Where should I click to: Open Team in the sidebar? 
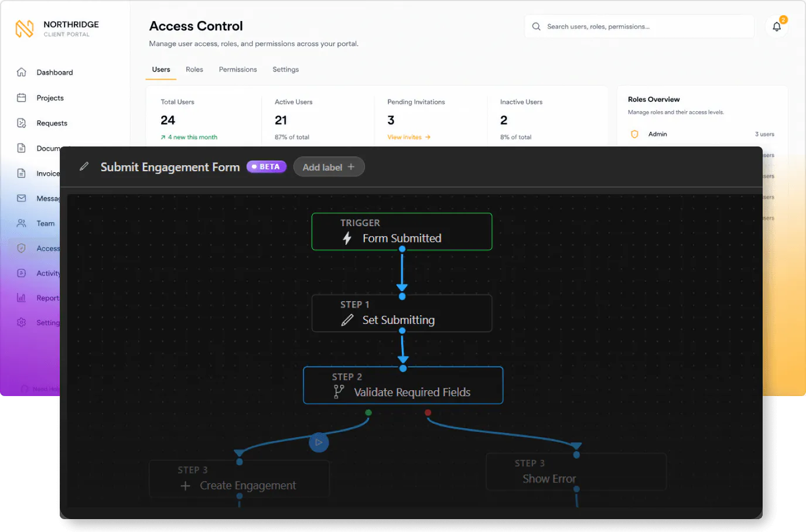[x=45, y=223]
